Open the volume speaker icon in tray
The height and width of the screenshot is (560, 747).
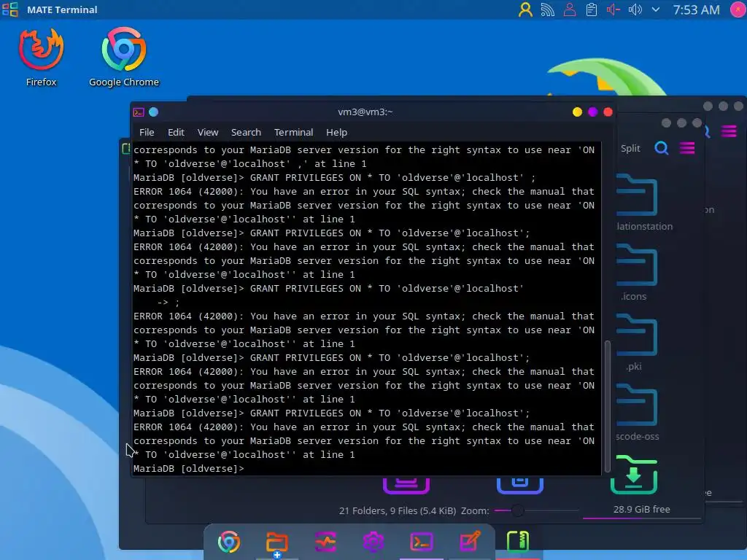(x=635, y=9)
